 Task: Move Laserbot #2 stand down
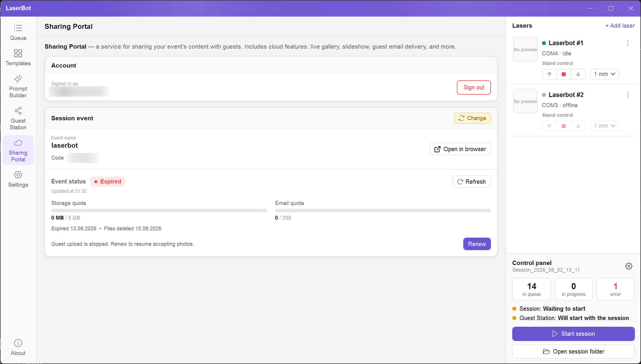pos(578,126)
